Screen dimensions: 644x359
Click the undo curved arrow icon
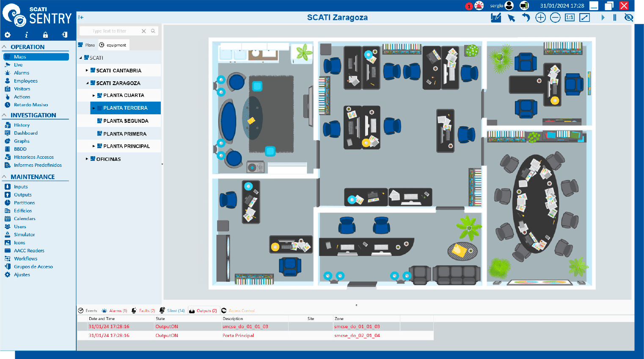tap(526, 17)
